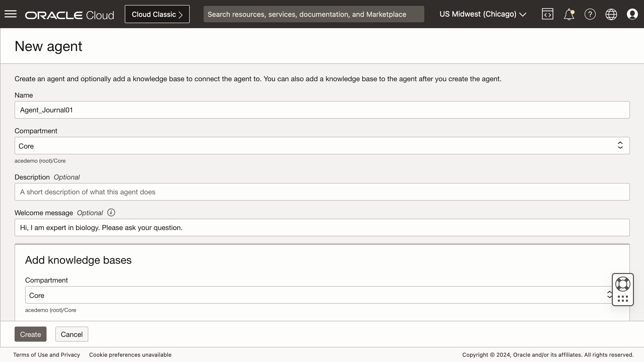Select the 'New agent' page heading
Viewport: 644px width, 362px height.
tap(48, 46)
